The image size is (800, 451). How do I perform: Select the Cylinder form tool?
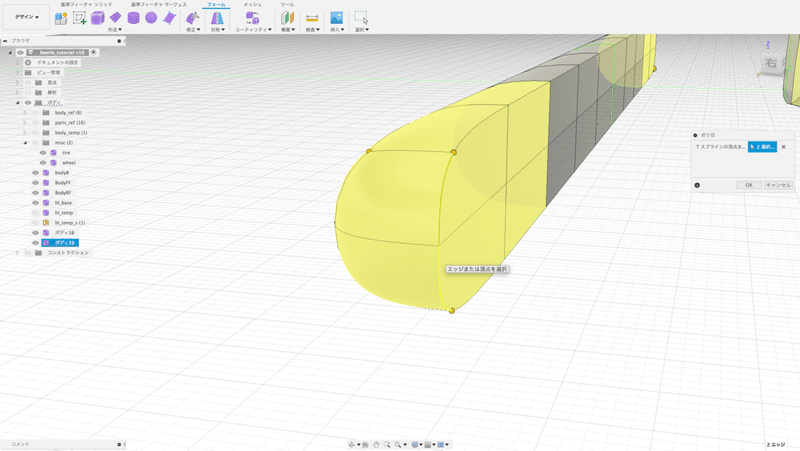(134, 18)
